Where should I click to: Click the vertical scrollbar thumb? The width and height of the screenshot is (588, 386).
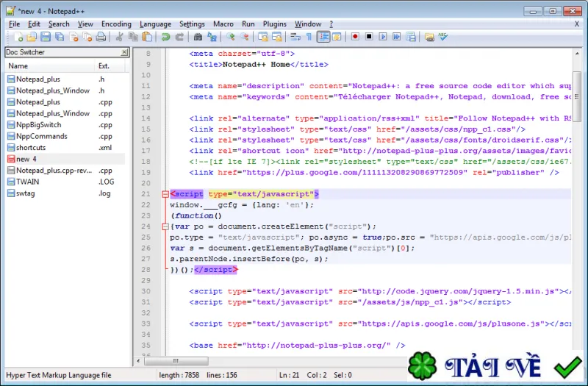coord(577,96)
